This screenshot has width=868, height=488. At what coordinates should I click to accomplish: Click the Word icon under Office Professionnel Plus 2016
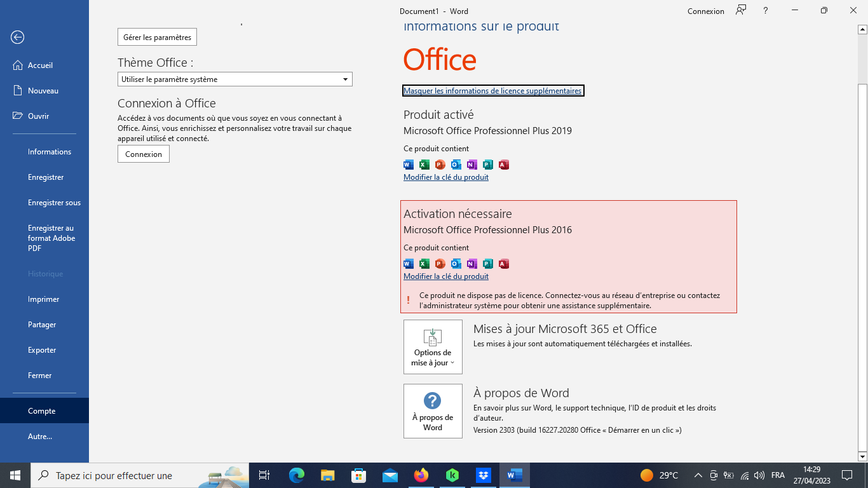409,264
